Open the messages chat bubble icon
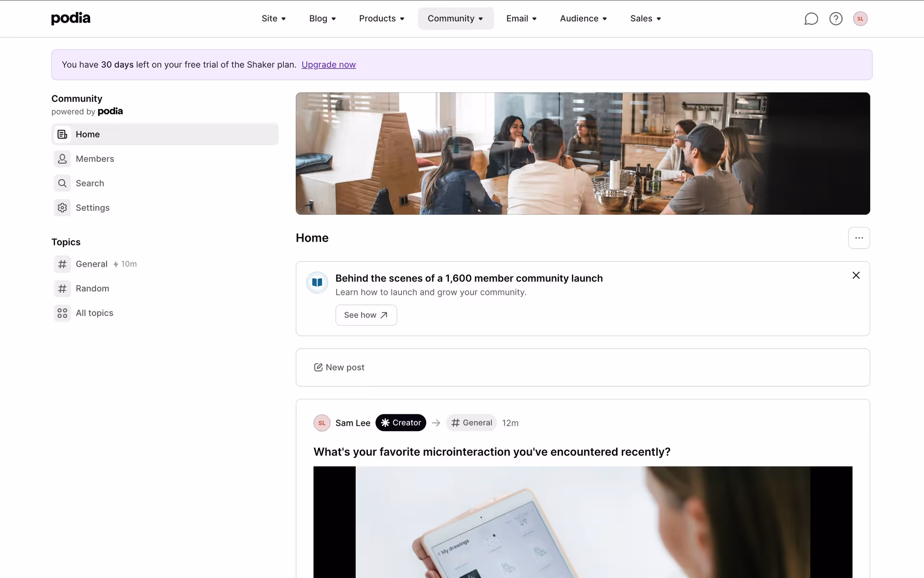The height and width of the screenshot is (578, 924). click(x=811, y=19)
